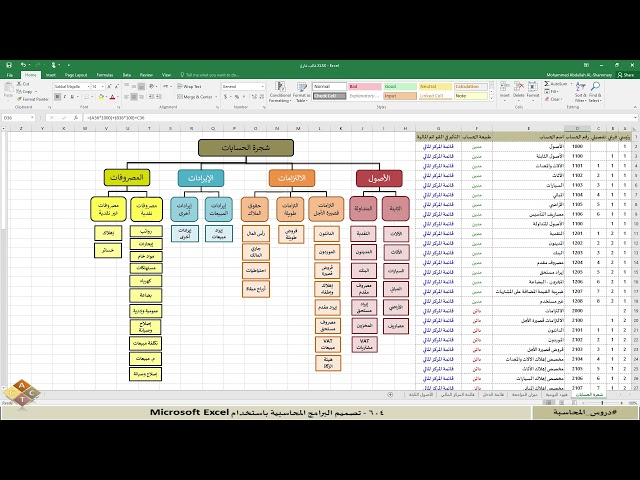The height and width of the screenshot is (480, 640).
Task: Click the Delete cells icon
Action: 519,87
